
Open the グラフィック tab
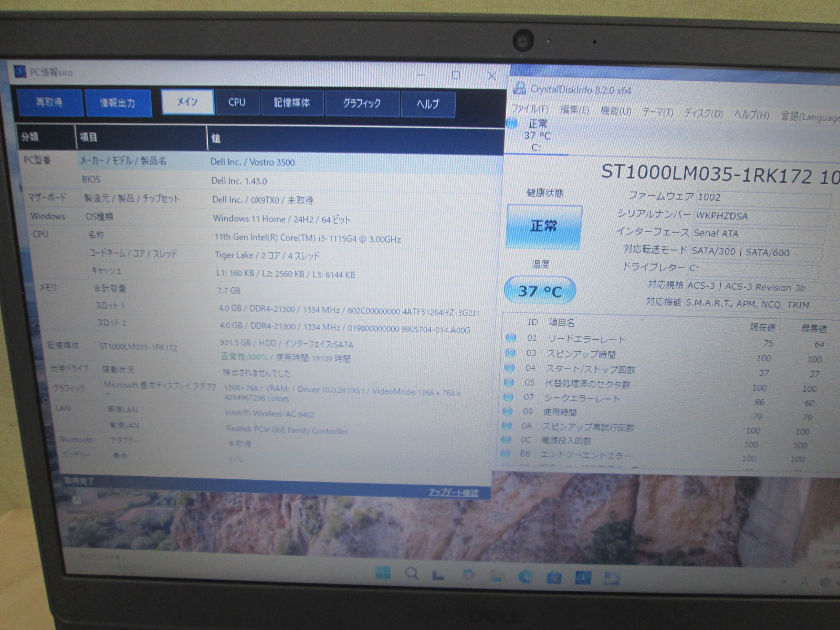coord(362,103)
